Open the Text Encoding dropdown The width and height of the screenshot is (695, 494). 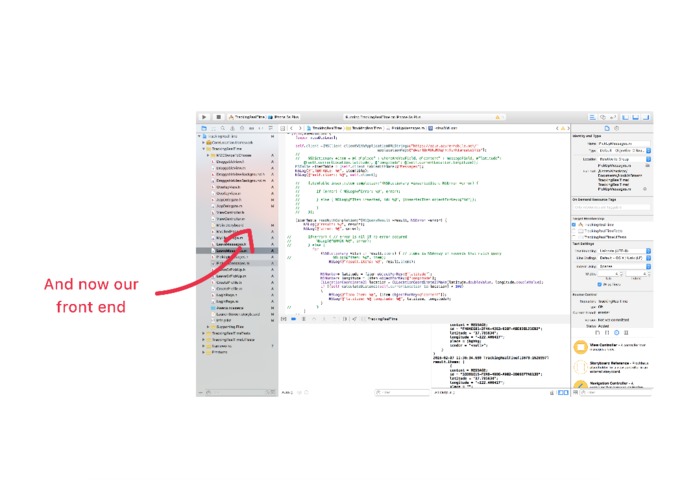coord(625,251)
